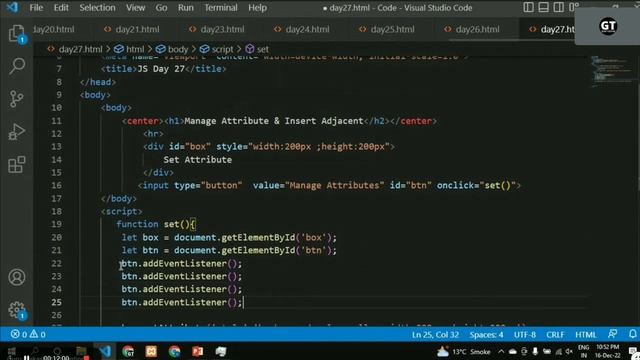Toggle the secondary side bar layout icon
This screenshot has height=360, width=640.
[x=558, y=7]
